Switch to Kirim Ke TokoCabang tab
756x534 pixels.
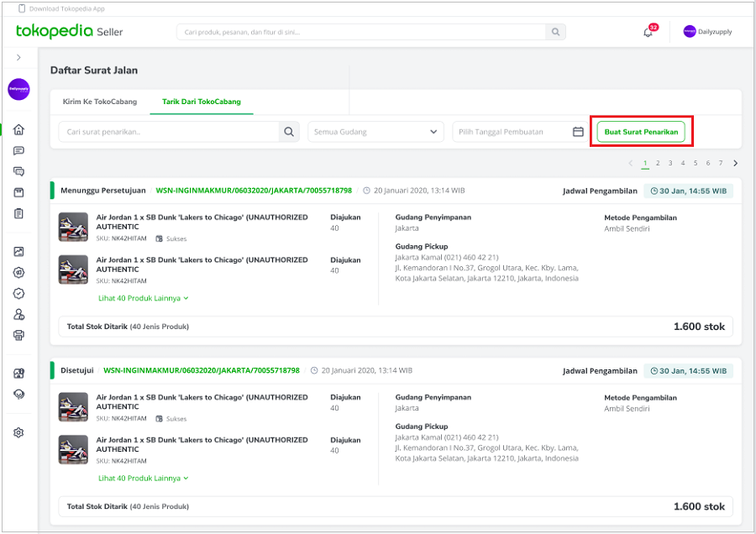click(100, 102)
